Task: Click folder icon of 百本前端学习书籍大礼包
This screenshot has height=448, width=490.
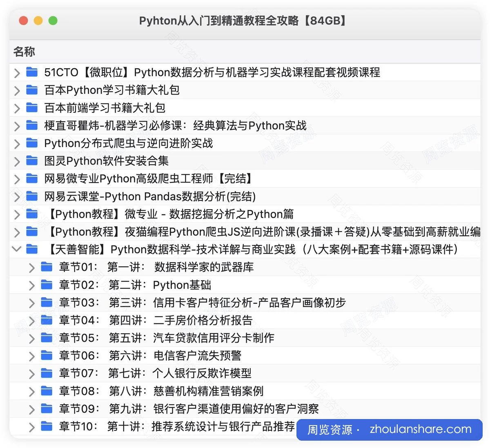Action: (x=32, y=108)
